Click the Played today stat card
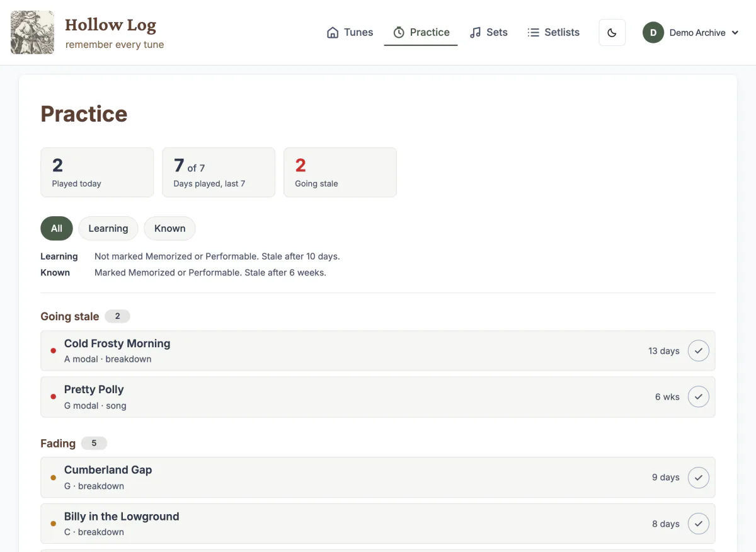The image size is (756, 552). tap(97, 172)
